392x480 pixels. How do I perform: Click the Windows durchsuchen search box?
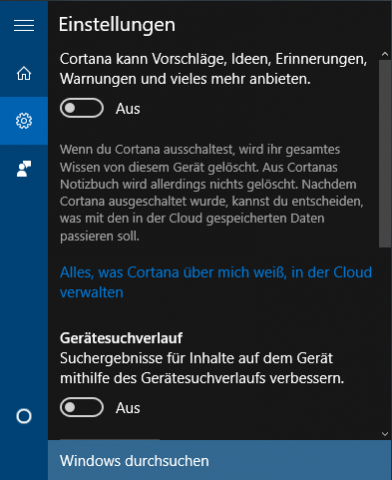(220, 460)
